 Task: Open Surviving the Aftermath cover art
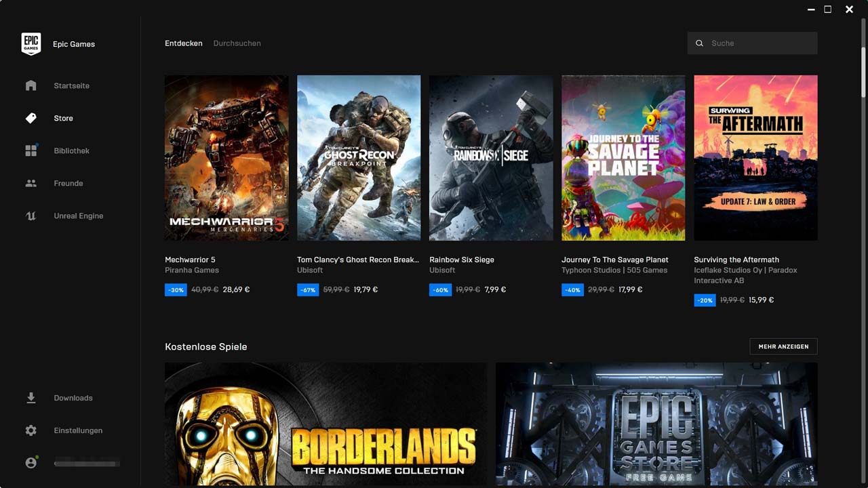tap(755, 158)
